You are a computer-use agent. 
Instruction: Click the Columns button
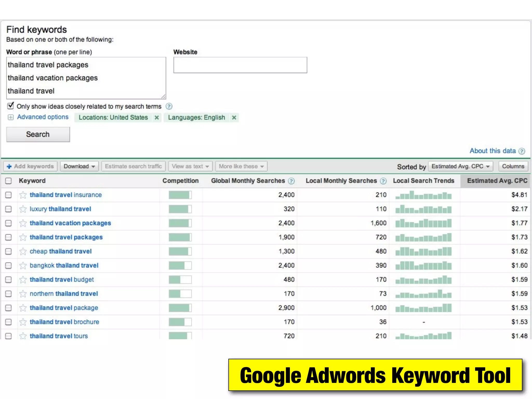click(513, 166)
